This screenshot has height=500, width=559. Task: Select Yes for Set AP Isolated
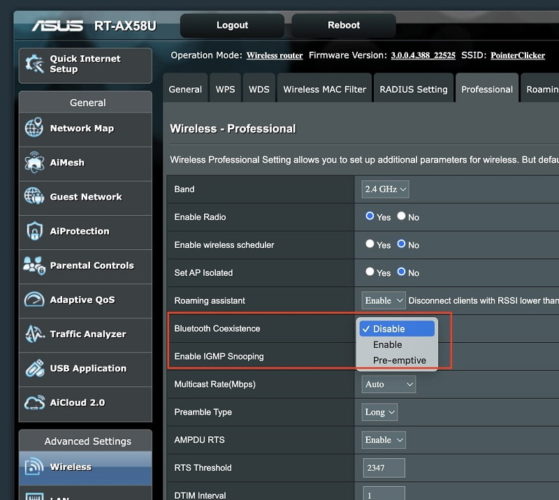pyautogui.click(x=370, y=272)
